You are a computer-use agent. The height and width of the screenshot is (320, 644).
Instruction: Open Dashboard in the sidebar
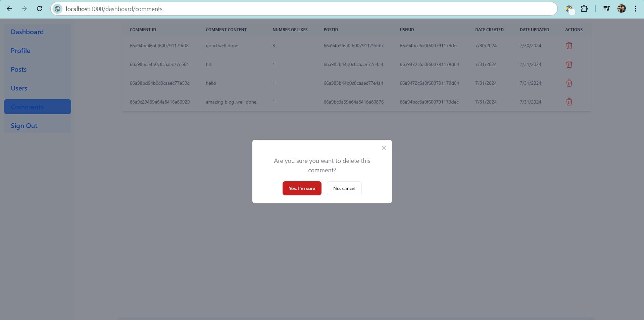(27, 32)
